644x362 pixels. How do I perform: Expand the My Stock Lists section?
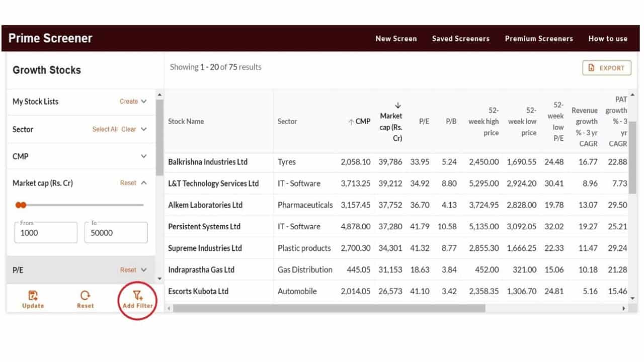pyautogui.click(x=144, y=102)
